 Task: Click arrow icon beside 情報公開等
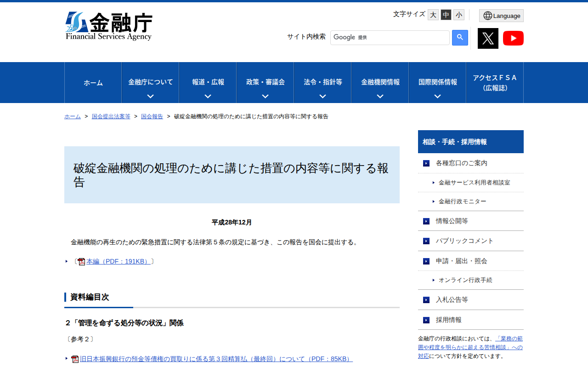(426, 221)
